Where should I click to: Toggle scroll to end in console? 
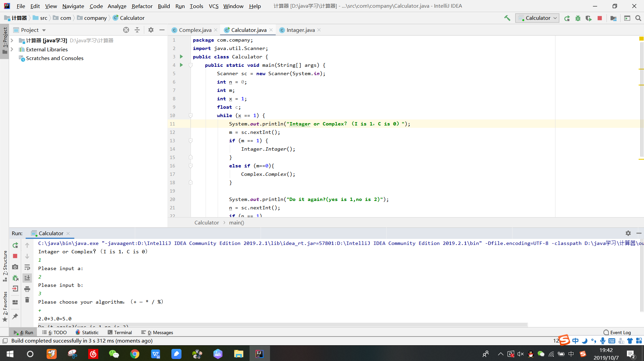pos(27,278)
